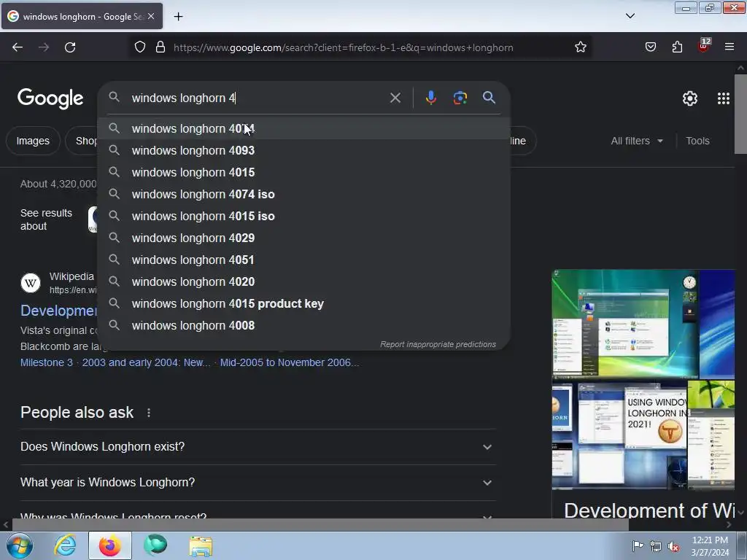The height and width of the screenshot is (560, 747).
Task: Click the browser back arrow
Action: pyautogui.click(x=18, y=47)
